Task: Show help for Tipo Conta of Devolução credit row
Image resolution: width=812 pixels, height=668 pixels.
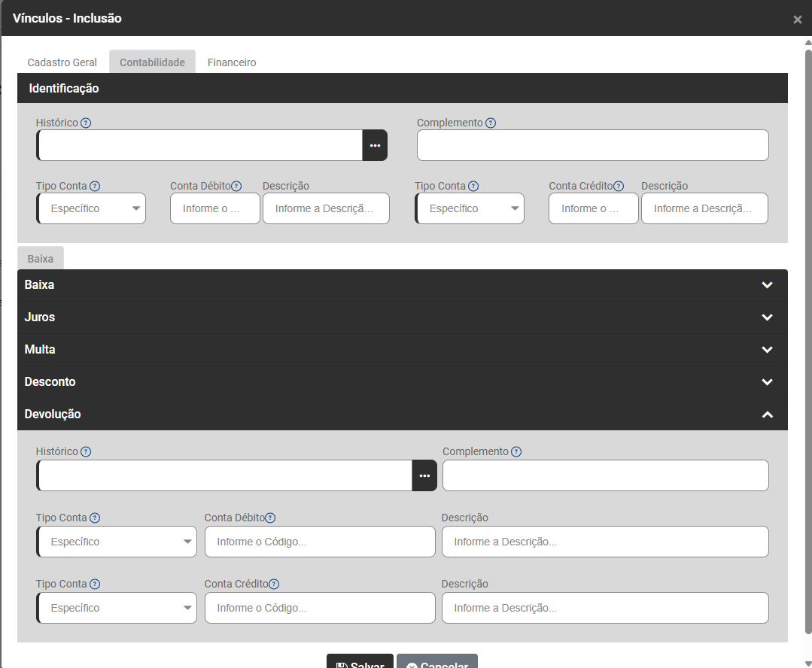Action: point(95,584)
